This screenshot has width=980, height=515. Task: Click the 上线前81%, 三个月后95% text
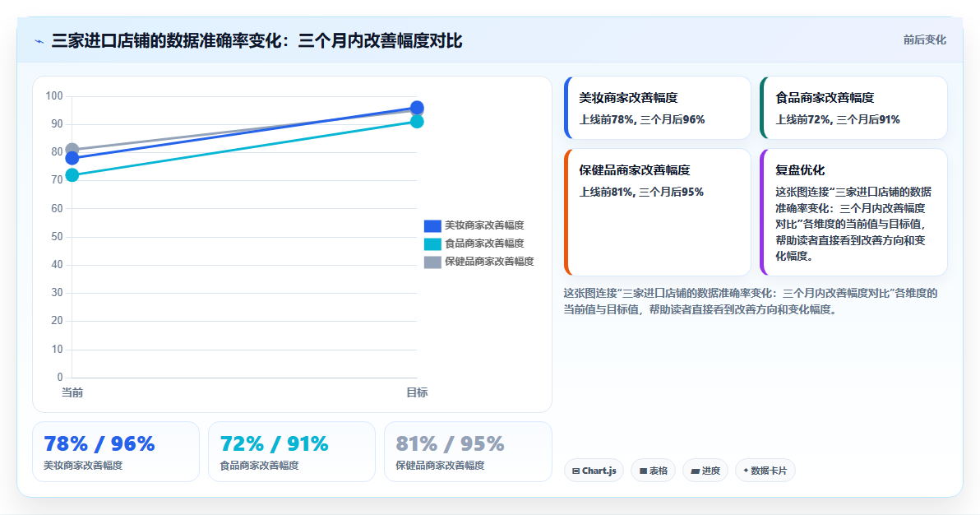641,193
